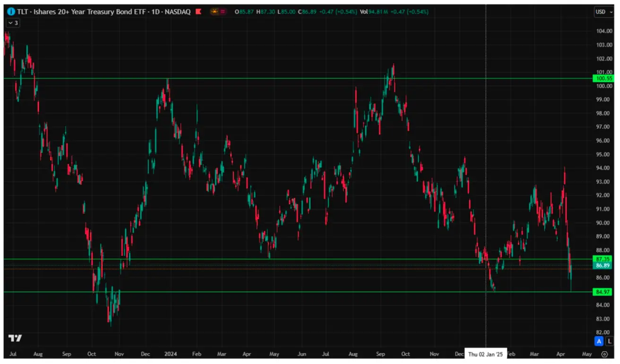
Task: Click the low price value L85.00
Action: 287,11
